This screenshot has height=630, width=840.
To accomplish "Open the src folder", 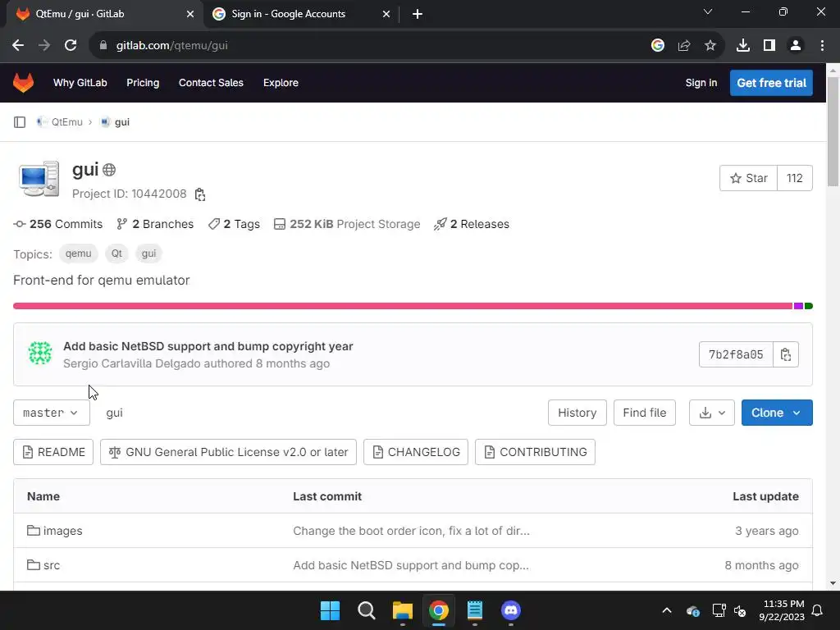I will coord(52,564).
